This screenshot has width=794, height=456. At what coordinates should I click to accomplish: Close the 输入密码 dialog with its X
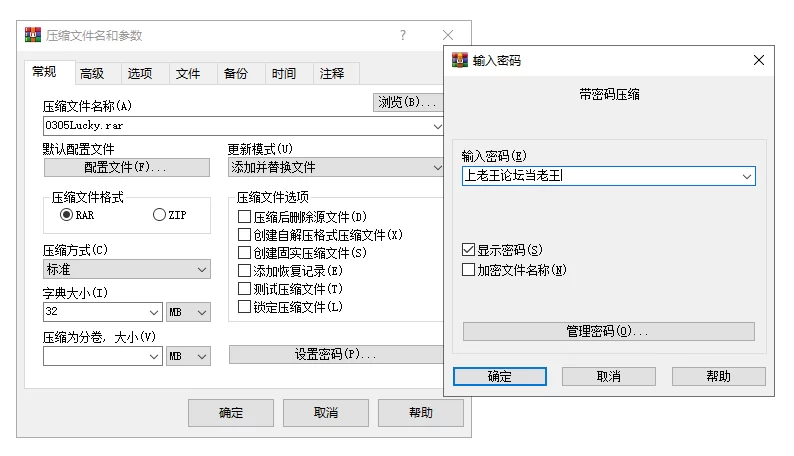pyautogui.click(x=759, y=60)
